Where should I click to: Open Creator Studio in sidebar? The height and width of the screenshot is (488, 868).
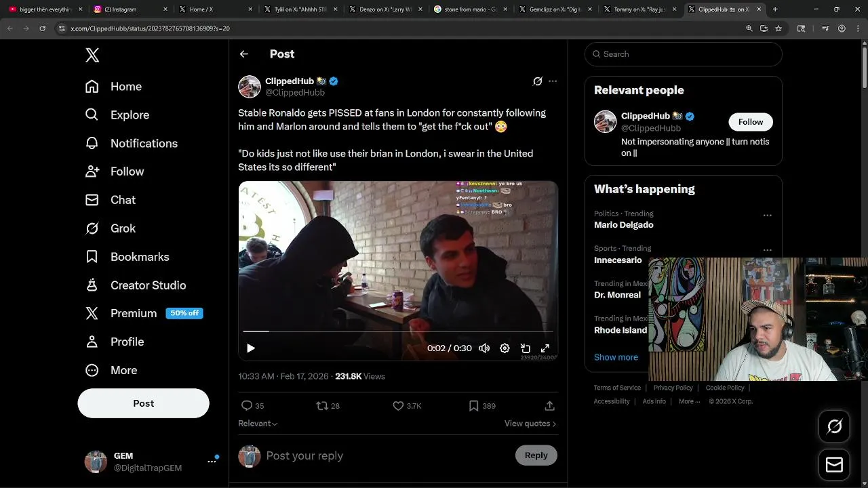pyautogui.click(x=135, y=285)
